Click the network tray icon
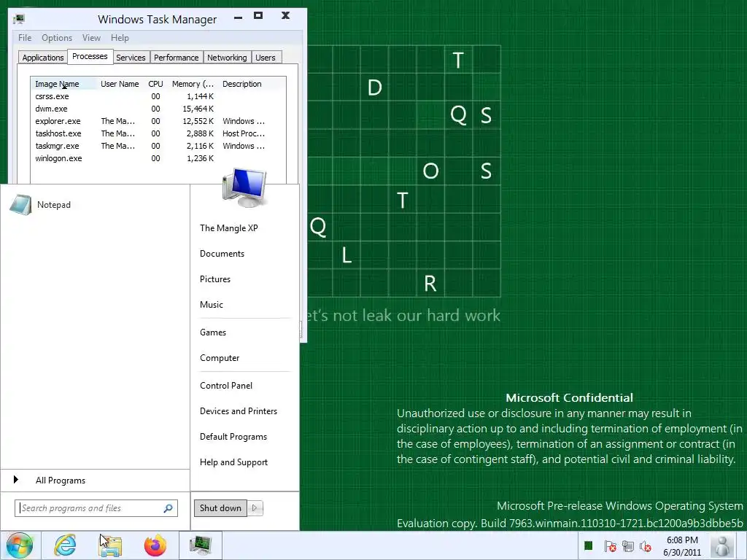747x560 pixels. click(628, 546)
